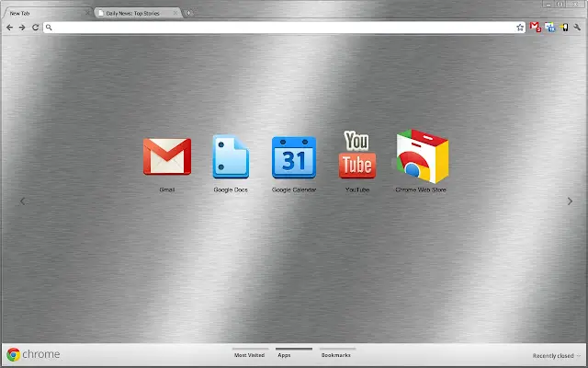This screenshot has width=588, height=368.
Task: Show the previous apps page with the left arrow
Action: 22,201
